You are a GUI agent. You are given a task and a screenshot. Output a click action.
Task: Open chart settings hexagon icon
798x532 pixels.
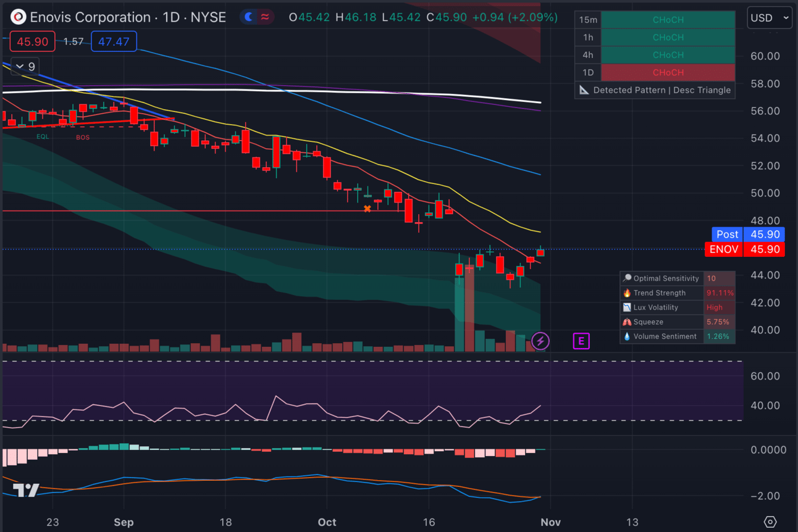770,522
